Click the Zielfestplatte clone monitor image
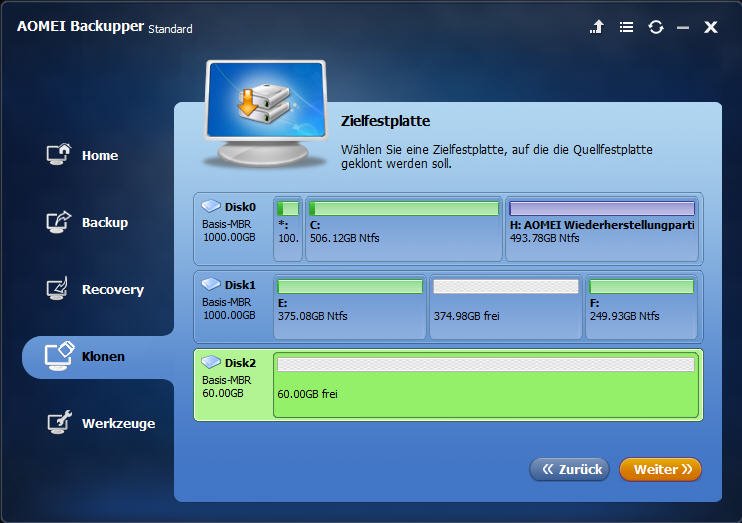 (266, 114)
